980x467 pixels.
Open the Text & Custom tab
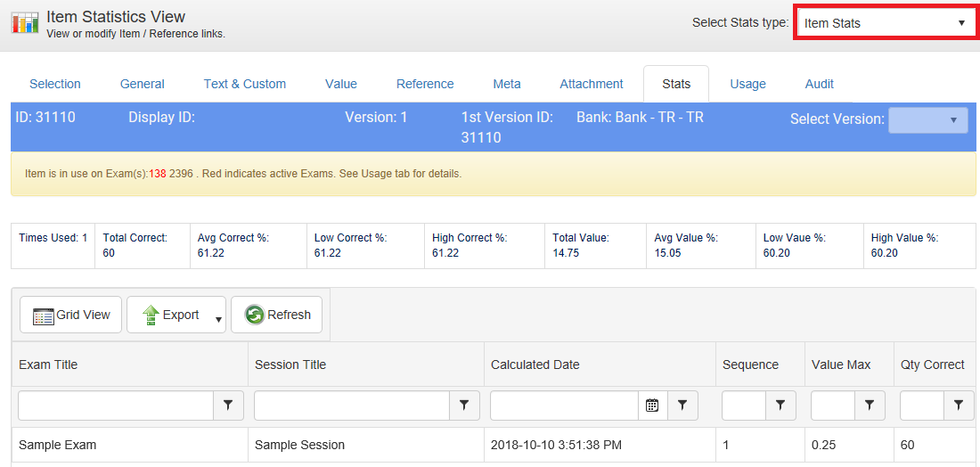(x=245, y=84)
